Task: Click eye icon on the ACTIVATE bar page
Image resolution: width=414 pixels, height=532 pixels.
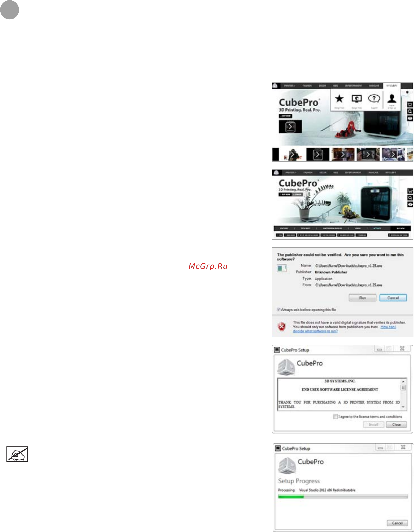Action: click(x=410, y=204)
